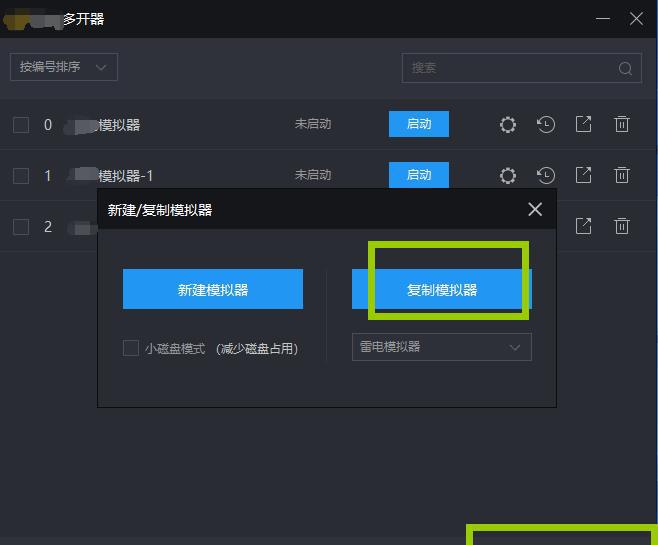The height and width of the screenshot is (545, 658).
Task: Open backup/restore clock icon for row 1
Action: coord(546,175)
